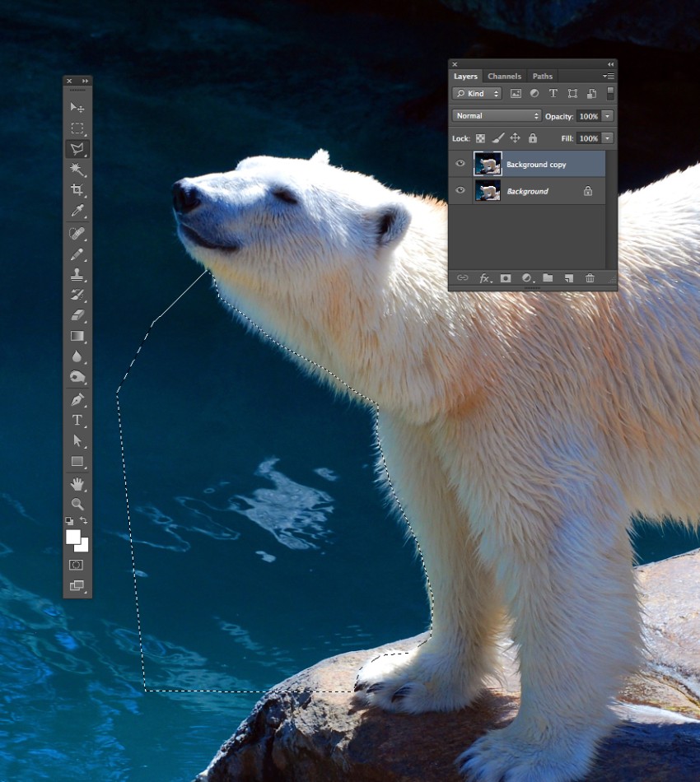Switch to the Layers tab
The image size is (700, 782).
pos(465,77)
